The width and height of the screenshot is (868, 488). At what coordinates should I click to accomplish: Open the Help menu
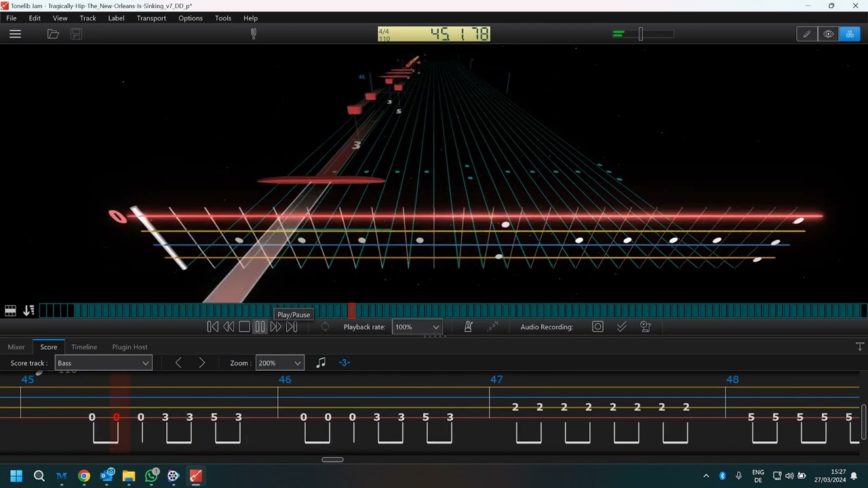pyautogui.click(x=250, y=18)
